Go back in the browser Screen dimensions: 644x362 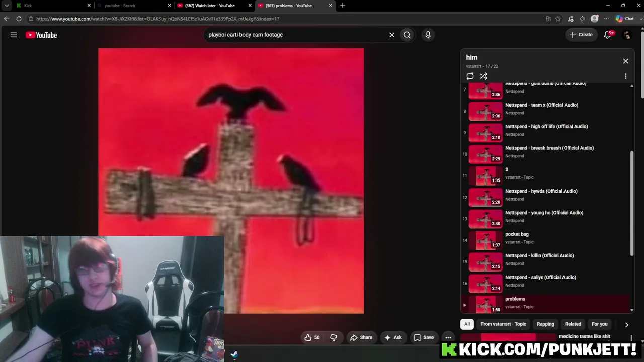click(x=7, y=19)
